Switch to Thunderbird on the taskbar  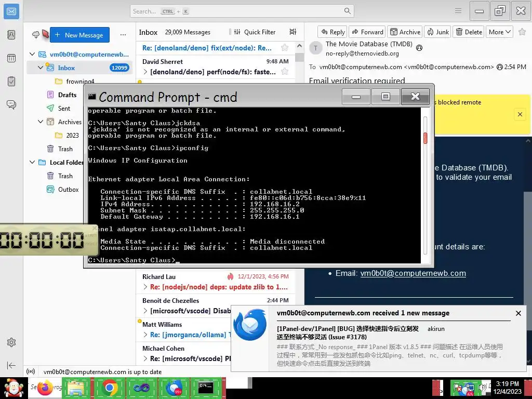(174, 388)
